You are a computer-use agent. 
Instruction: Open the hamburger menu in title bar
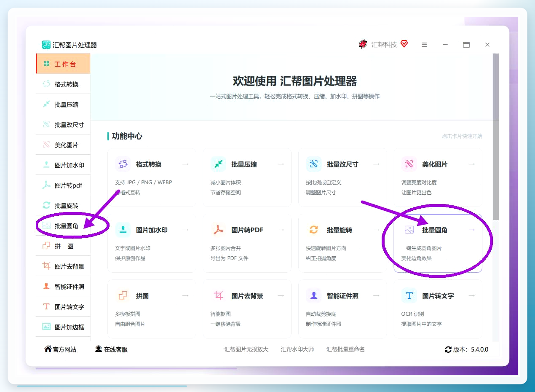click(424, 45)
